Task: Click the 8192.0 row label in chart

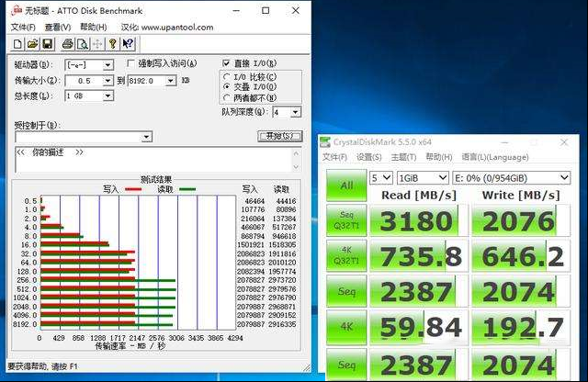Action: (25, 324)
